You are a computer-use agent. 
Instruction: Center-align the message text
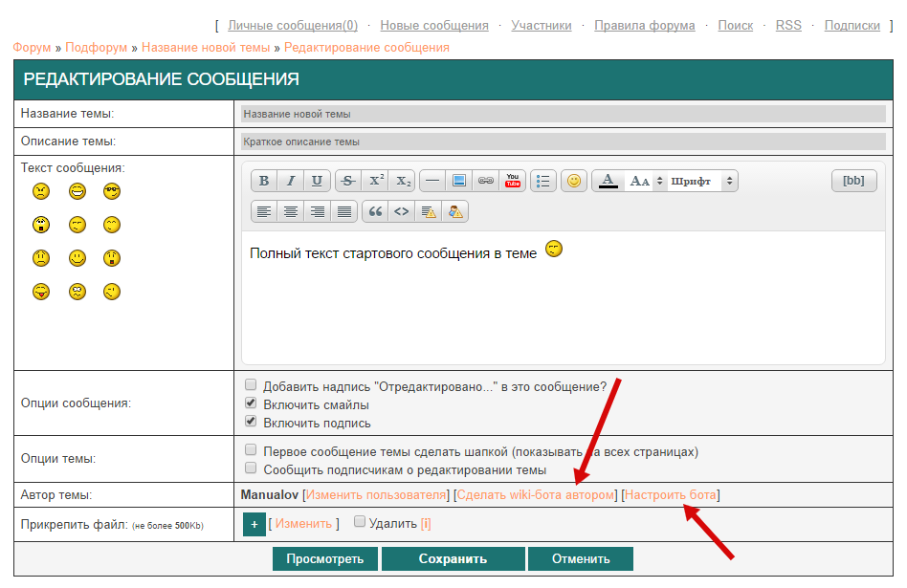click(291, 211)
